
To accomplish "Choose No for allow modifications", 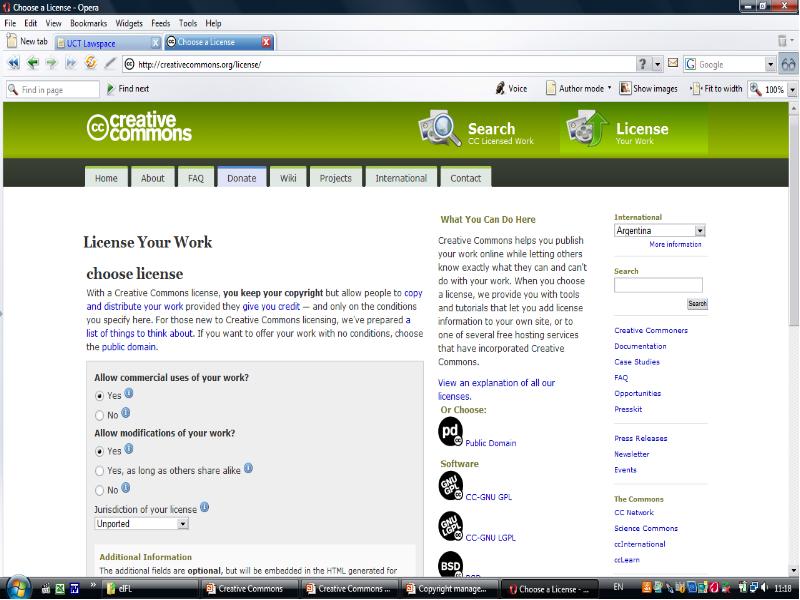I will tap(99, 490).
